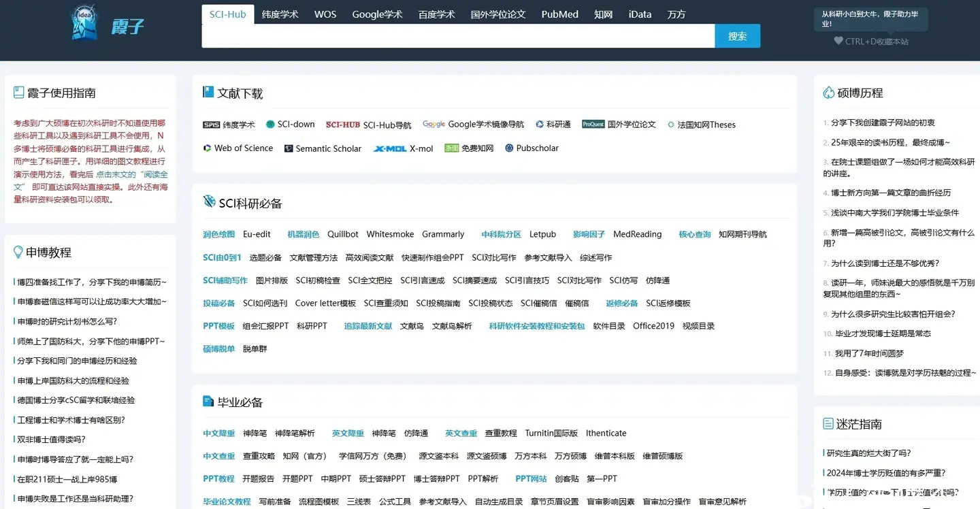Click the ProQuest logo for 国外学位论文
The image size is (980, 509).
(x=593, y=124)
